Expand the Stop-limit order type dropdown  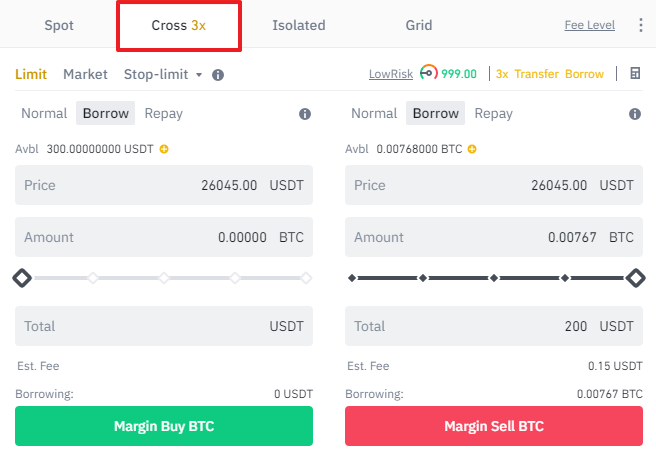(163, 74)
